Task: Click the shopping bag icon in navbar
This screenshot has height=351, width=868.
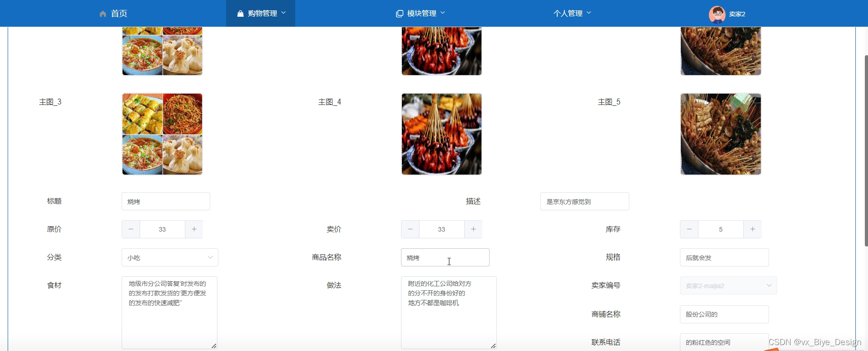Action: tap(241, 14)
